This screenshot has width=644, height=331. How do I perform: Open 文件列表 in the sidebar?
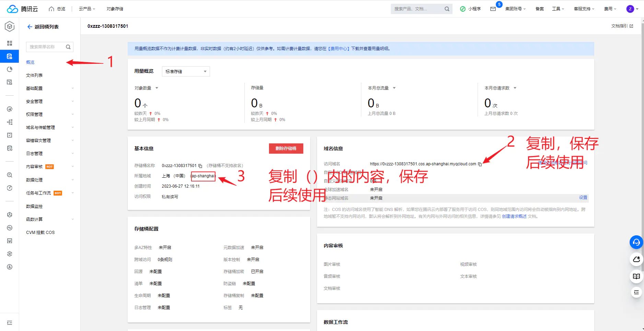[34, 75]
